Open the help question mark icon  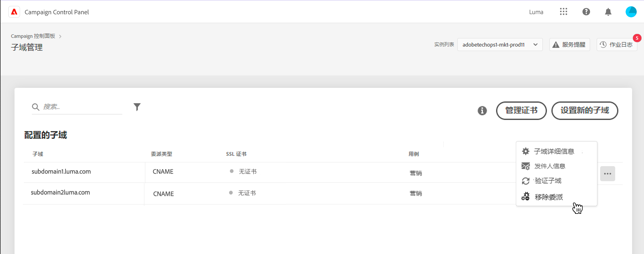point(586,12)
